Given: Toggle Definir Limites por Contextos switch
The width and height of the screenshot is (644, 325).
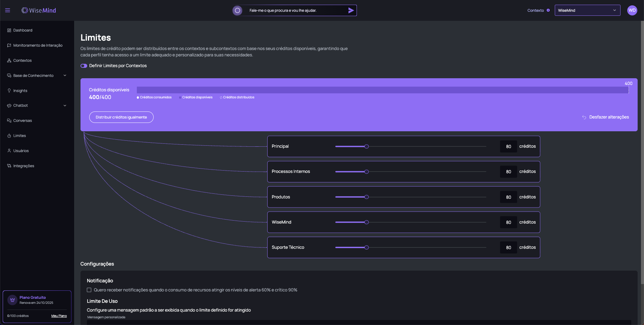Looking at the screenshot, I should click(x=84, y=66).
